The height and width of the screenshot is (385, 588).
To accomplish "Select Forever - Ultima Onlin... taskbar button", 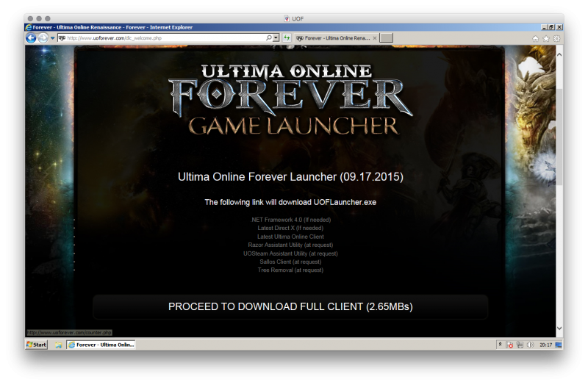I will click(101, 345).
